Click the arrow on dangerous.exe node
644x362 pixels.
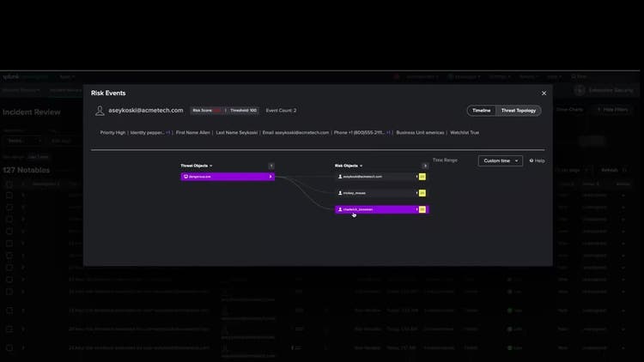click(270, 177)
